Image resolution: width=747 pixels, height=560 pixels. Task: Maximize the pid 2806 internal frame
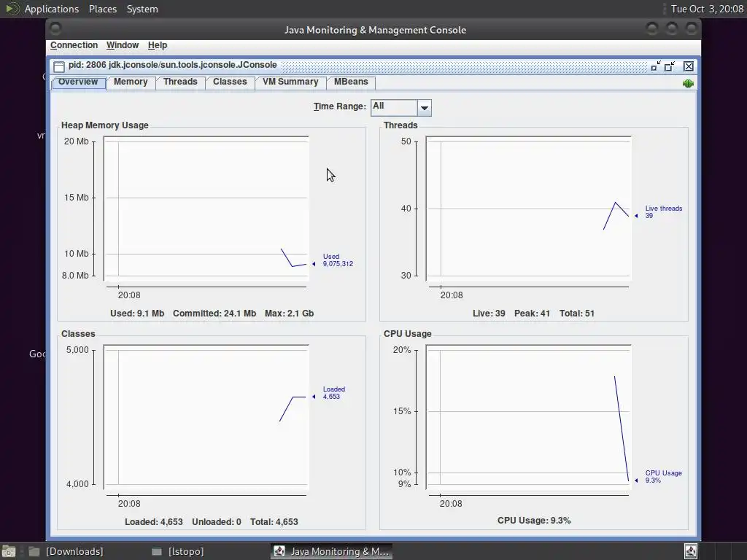[670, 66]
